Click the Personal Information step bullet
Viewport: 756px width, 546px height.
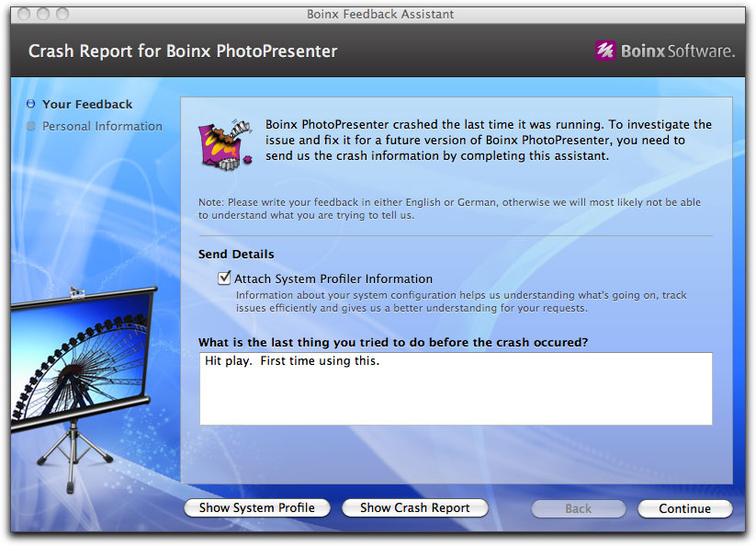(32, 127)
